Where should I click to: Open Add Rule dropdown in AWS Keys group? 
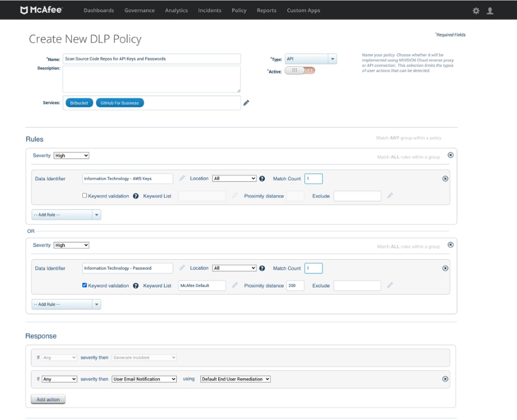pyautogui.click(x=66, y=215)
